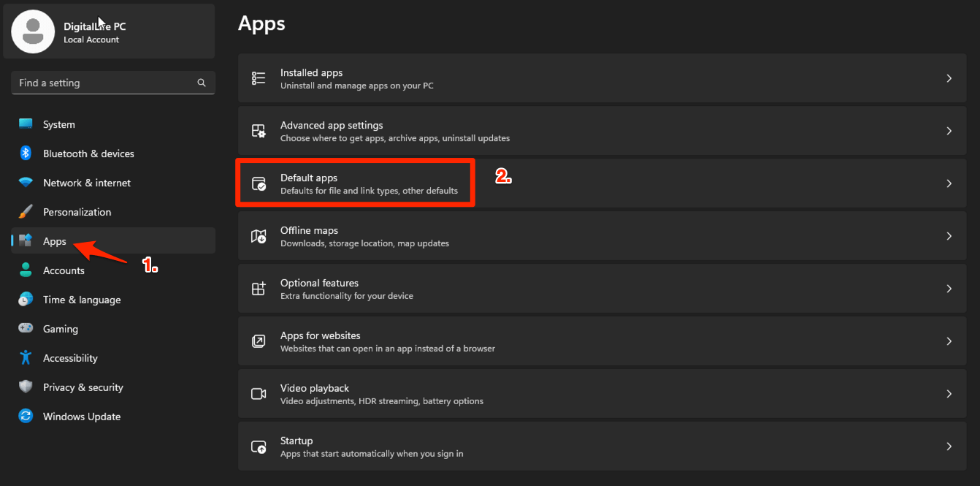This screenshot has width=980, height=486.
Task: Open Optional features
Action: [x=319, y=288]
